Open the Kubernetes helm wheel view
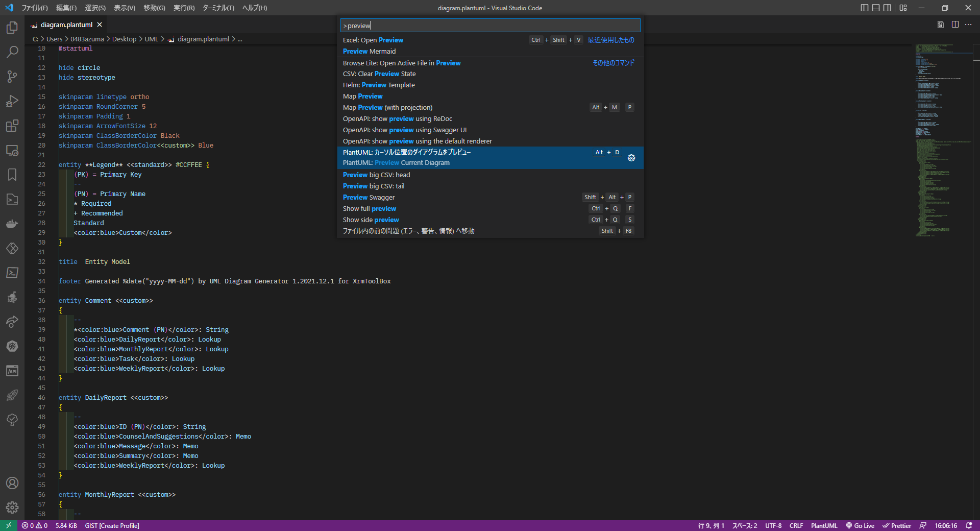 (12, 346)
